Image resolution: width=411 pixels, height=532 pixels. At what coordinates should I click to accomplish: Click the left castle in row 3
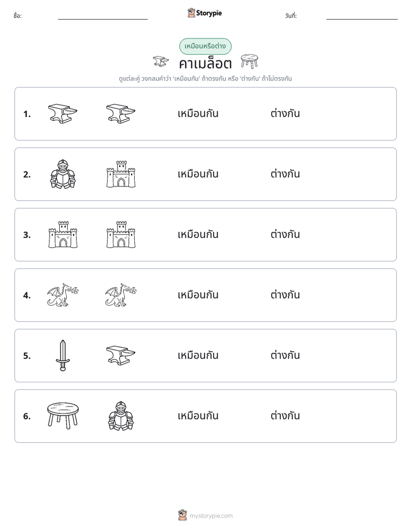point(63,234)
